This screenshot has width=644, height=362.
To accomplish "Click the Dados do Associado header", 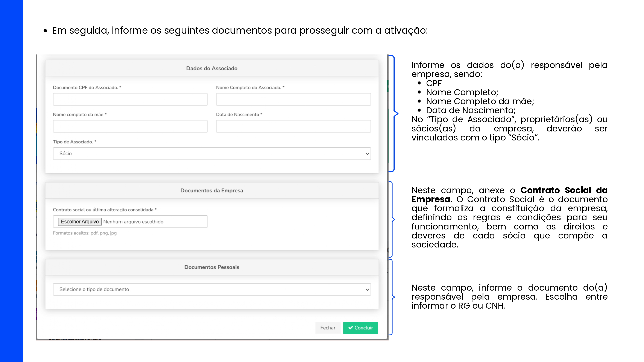I will click(x=211, y=68).
